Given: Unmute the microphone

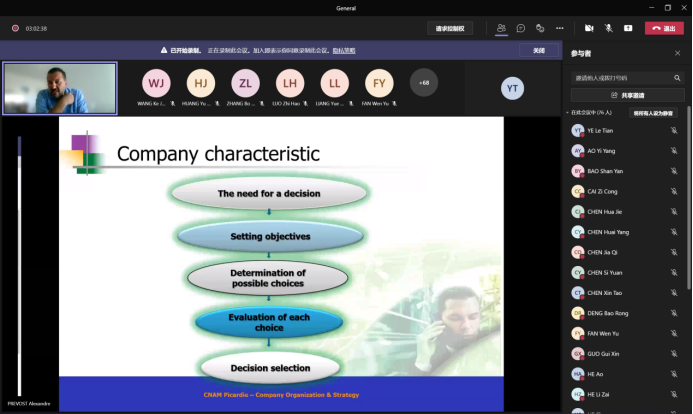Looking at the screenshot, I should click(608, 28).
